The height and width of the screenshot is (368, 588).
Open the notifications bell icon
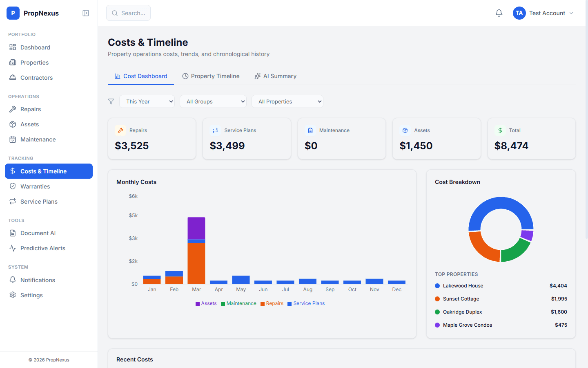pyautogui.click(x=499, y=13)
